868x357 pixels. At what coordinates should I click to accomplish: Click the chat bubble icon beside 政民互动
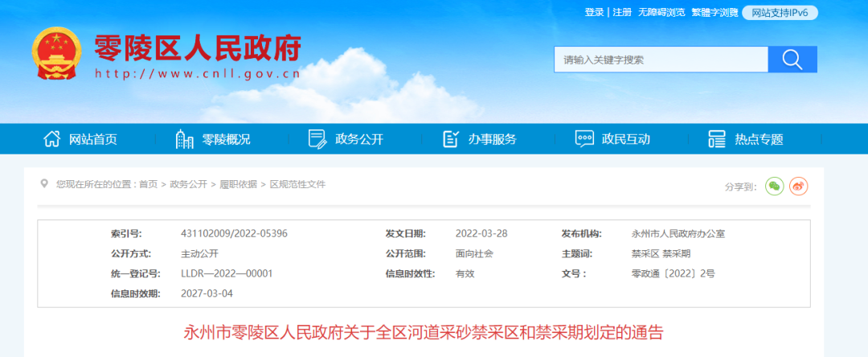(x=584, y=139)
